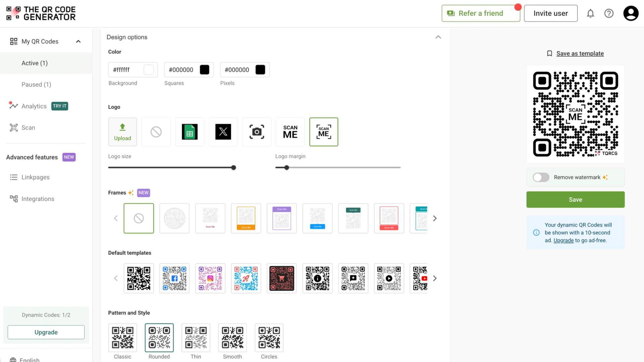The image size is (644, 362).
Task: Click the Upgrade button in sidebar
Action: click(46, 332)
